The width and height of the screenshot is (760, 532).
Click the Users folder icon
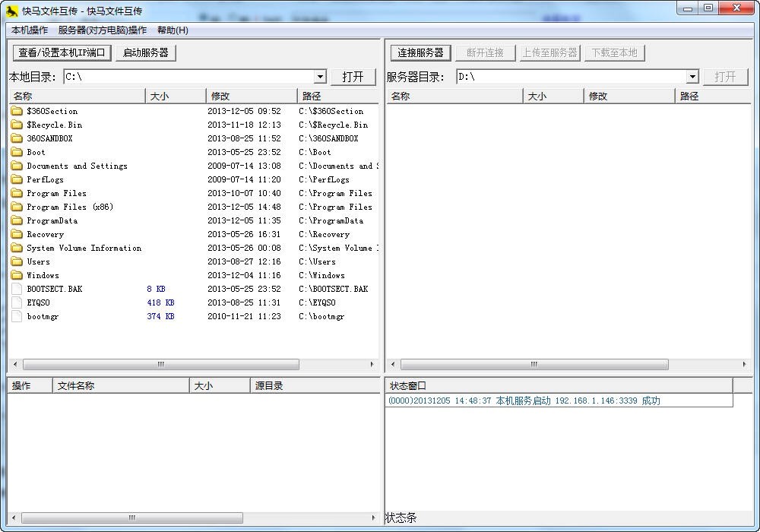click(x=17, y=261)
